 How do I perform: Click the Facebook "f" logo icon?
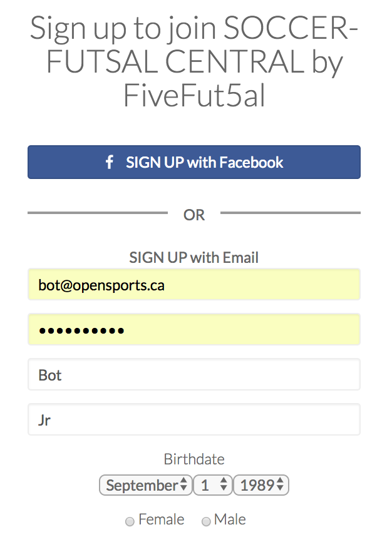click(x=110, y=163)
